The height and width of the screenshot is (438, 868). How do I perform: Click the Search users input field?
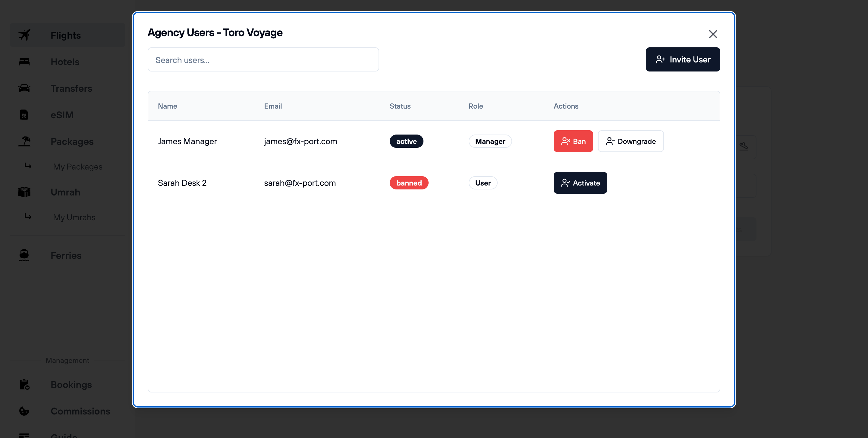coord(263,59)
